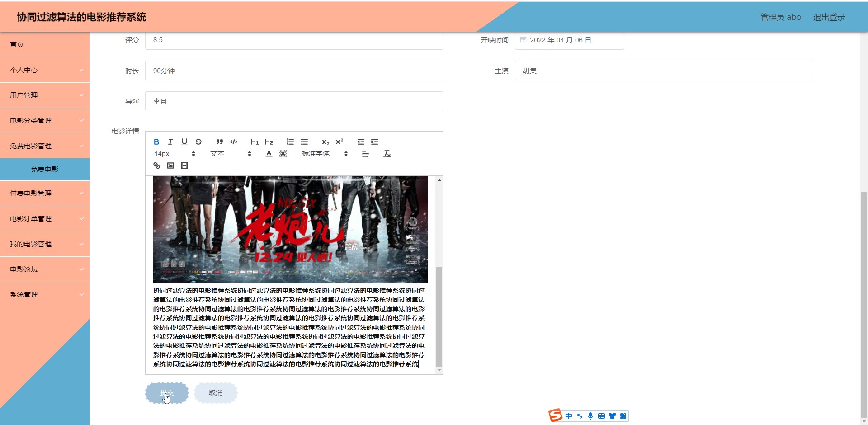Clear text formatting in the editor
Screen dimensions: 868x425
click(387, 154)
